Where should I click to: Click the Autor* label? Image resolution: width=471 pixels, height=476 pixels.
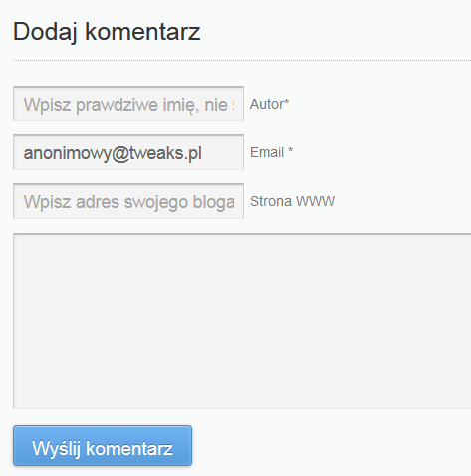pyautogui.click(x=269, y=104)
